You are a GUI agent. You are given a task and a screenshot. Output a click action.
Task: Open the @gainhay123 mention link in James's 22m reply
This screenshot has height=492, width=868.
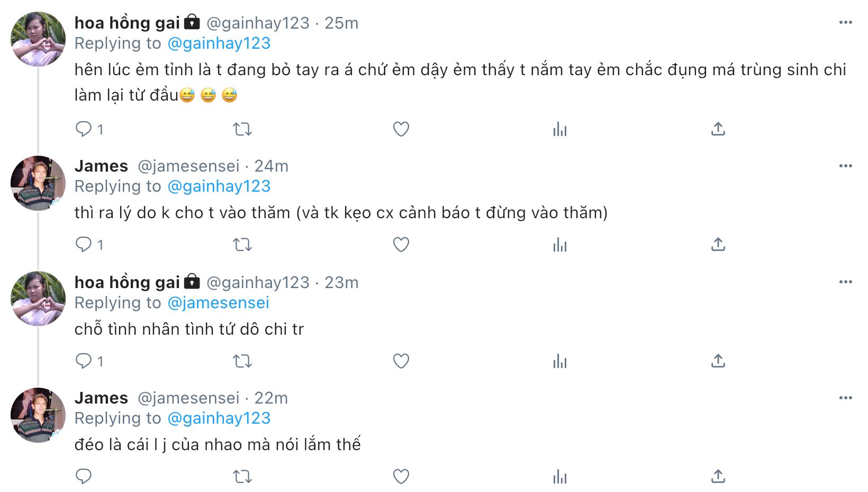[219, 418]
